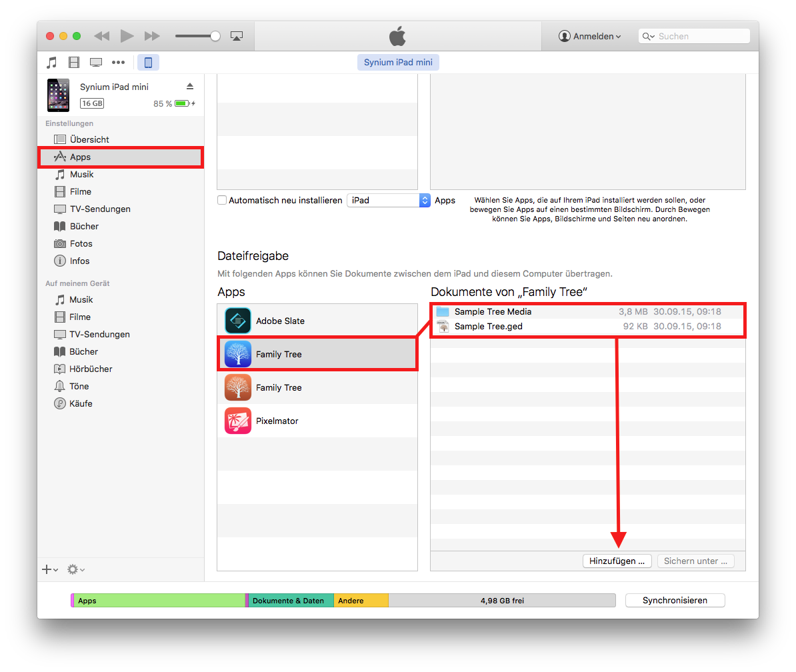Open TV-Sendungen under Auf meinem Gerät
The image size is (796, 672).
pos(121,335)
